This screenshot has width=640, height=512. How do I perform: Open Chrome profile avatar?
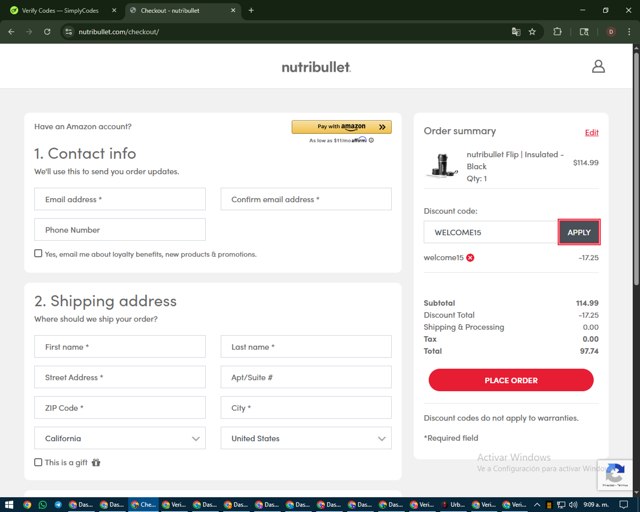[x=611, y=32]
